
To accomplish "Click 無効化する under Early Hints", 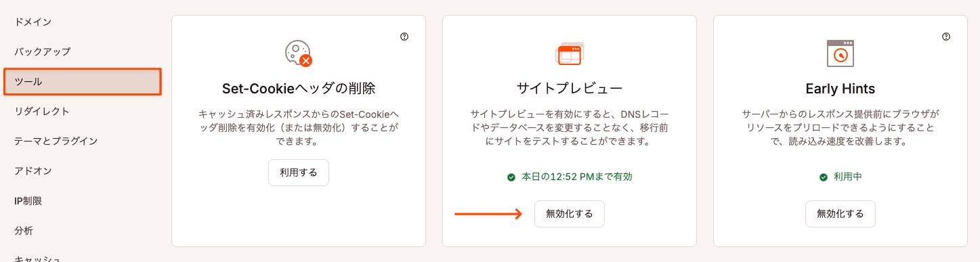I will [840, 214].
